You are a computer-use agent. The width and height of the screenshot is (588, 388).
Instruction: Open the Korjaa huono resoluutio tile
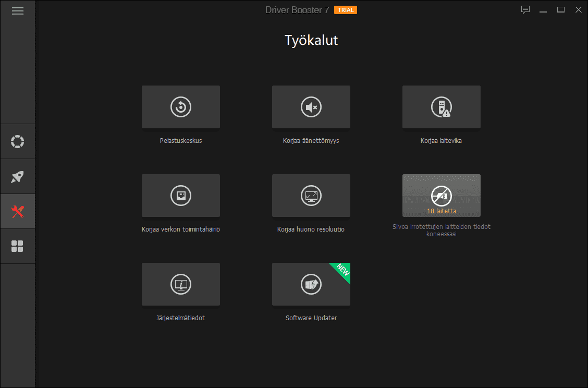pos(311,196)
